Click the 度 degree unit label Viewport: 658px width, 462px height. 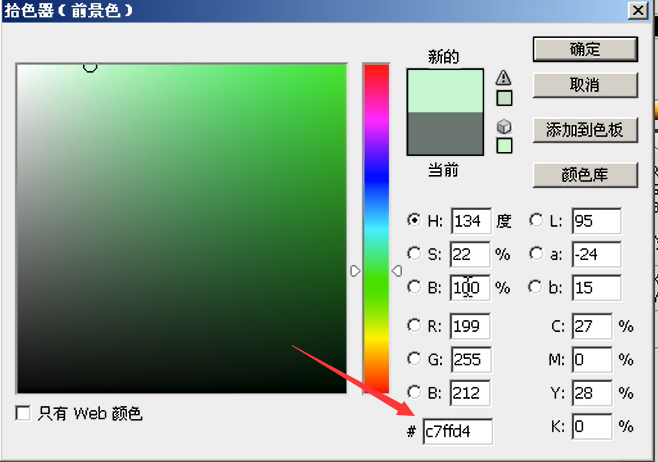[x=504, y=221]
